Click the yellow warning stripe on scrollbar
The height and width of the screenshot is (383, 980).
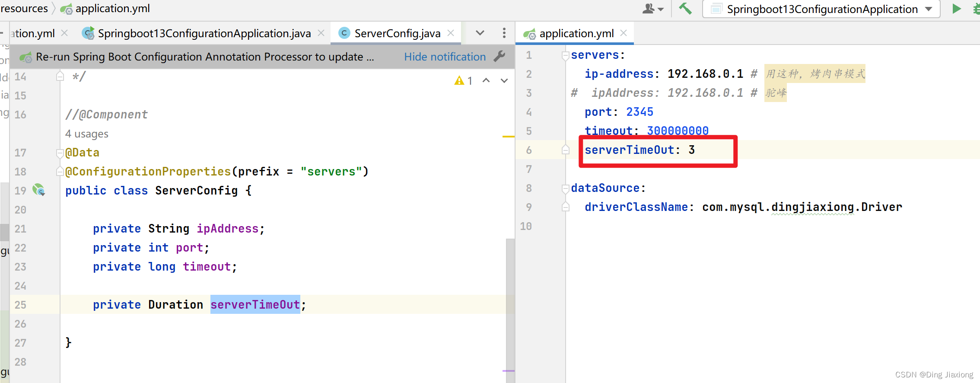(x=509, y=137)
